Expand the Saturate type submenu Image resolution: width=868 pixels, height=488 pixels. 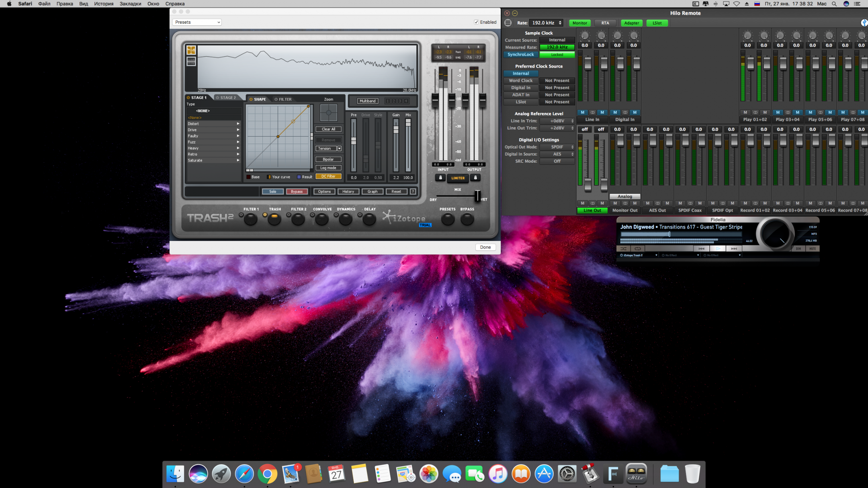pyautogui.click(x=213, y=160)
